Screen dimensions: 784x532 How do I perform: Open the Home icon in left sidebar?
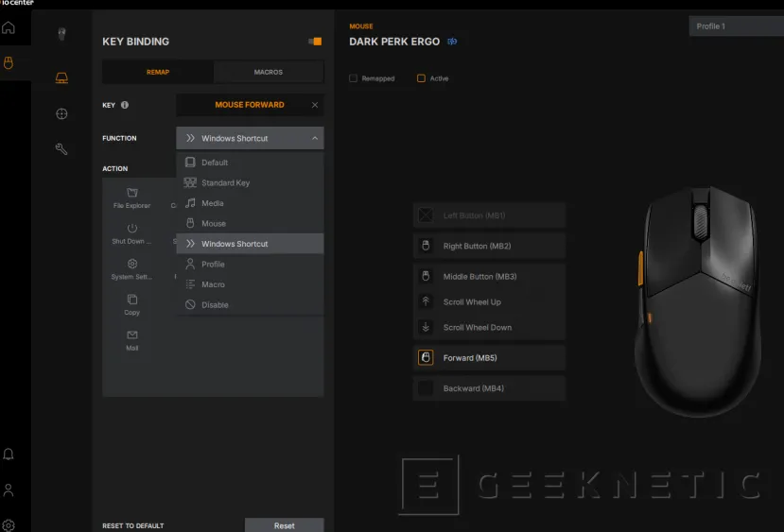pos(8,28)
